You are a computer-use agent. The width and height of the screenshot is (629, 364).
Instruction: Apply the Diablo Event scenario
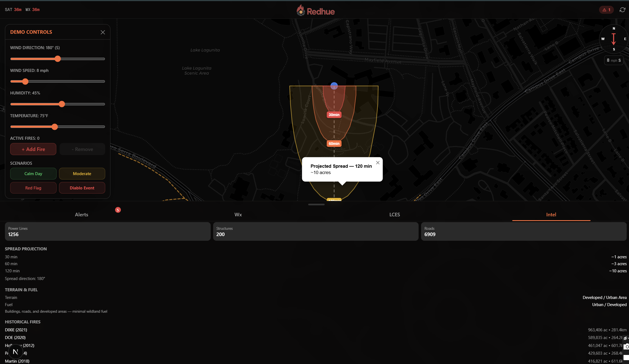click(82, 188)
